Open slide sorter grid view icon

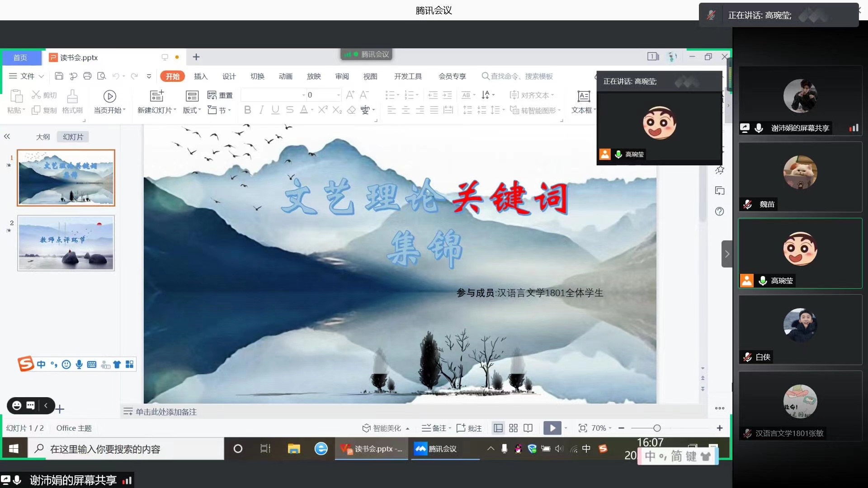pyautogui.click(x=513, y=428)
